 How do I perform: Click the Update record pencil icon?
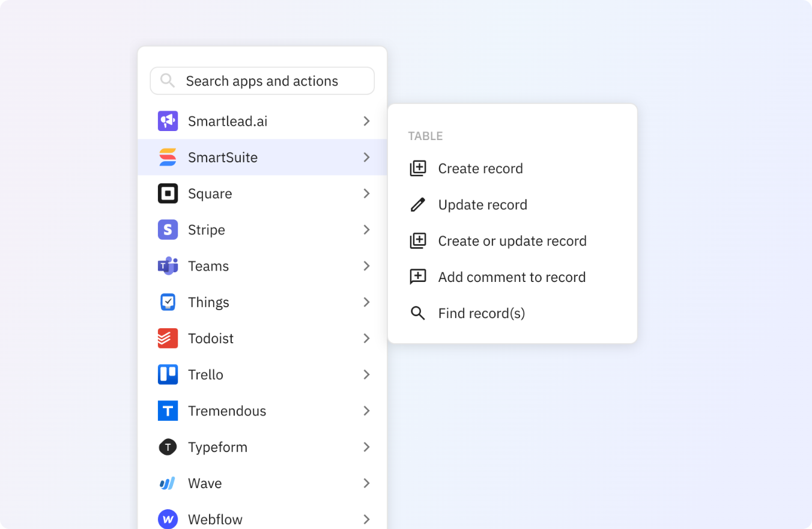pyautogui.click(x=418, y=204)
